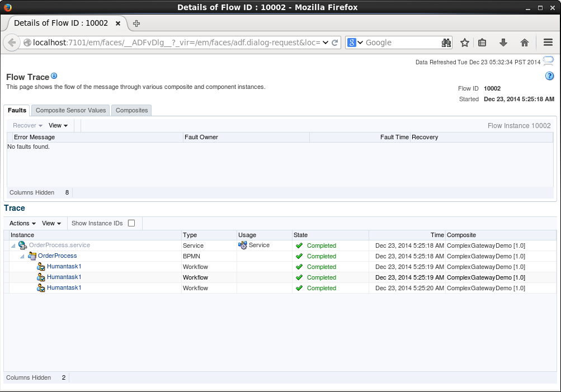Screen dimensions: 561x392
Task: Open the View dropdown in Trace panel
Action: click(x=50, y=223)
